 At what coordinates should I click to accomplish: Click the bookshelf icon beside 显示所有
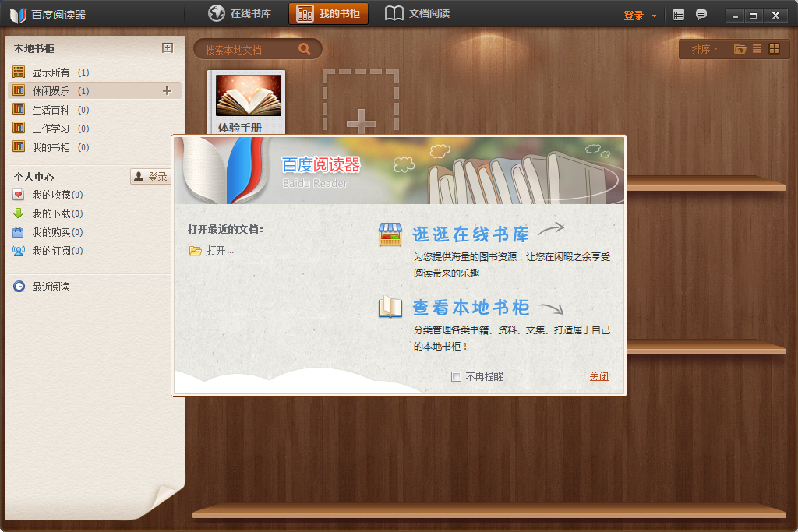point(19,72)
